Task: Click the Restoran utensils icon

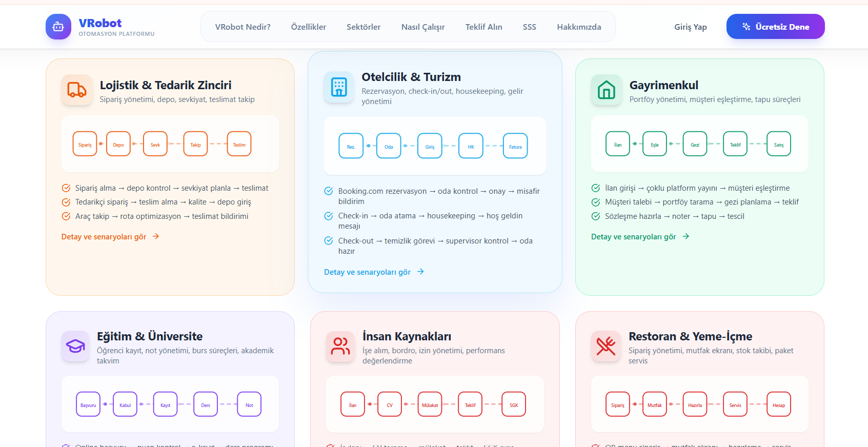Action: click(x=606, y=347)
